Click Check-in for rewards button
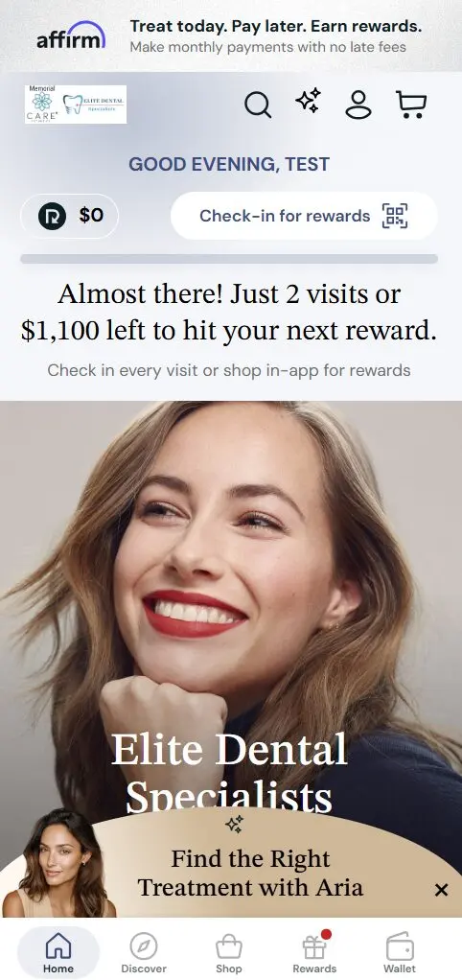This screenshot has height=980, width=462. (304, 217)
